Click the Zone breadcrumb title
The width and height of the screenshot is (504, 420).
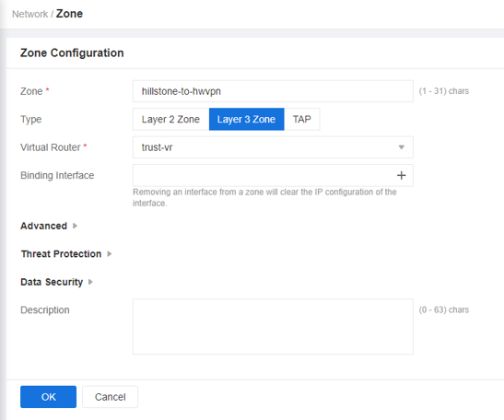point(69,14)
